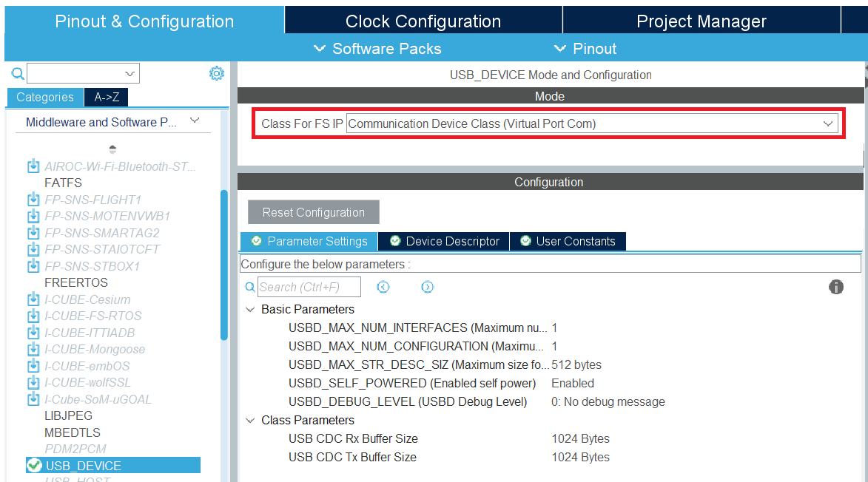Open the Software Packs menu
Screen dimensions: 868x482
click(x=377, y=49)
